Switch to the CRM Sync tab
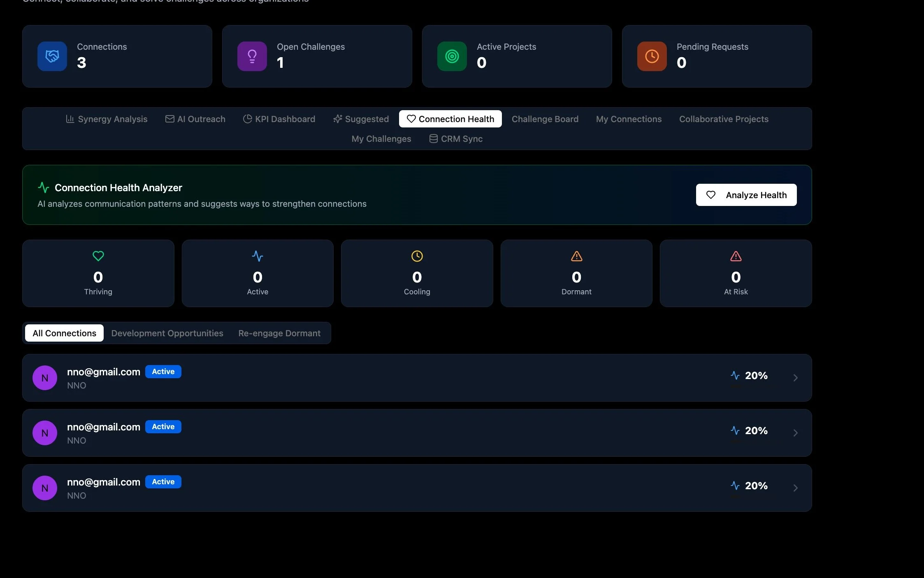 [456, 139]
